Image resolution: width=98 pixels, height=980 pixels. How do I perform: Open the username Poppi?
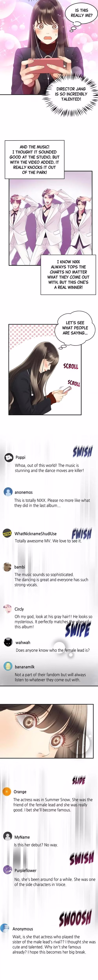[21, 457]
